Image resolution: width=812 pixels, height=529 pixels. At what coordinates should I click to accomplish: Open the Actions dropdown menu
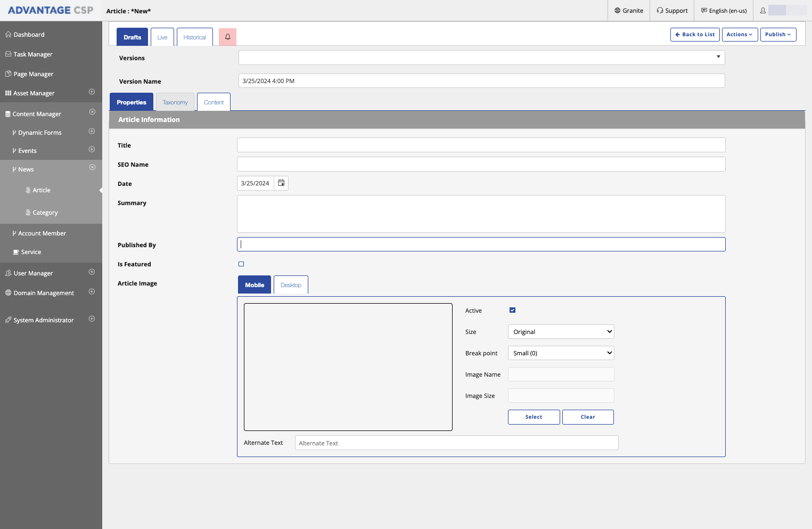pos(740,35)
